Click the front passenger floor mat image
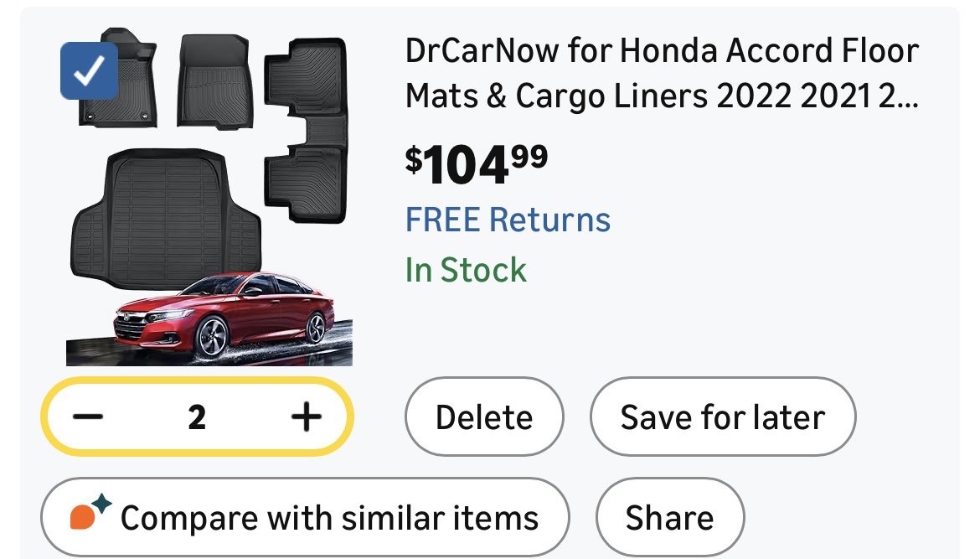 click(214, 80)
